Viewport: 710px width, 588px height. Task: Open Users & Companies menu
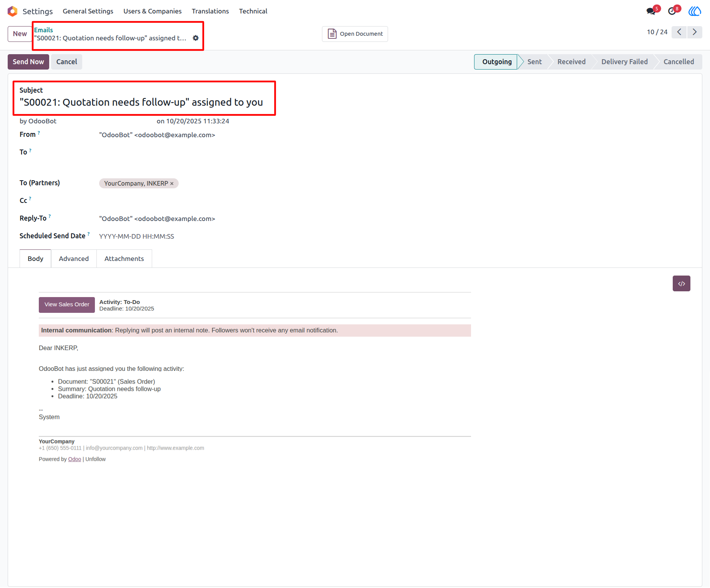pyautogui.click(x=153, y=11)
